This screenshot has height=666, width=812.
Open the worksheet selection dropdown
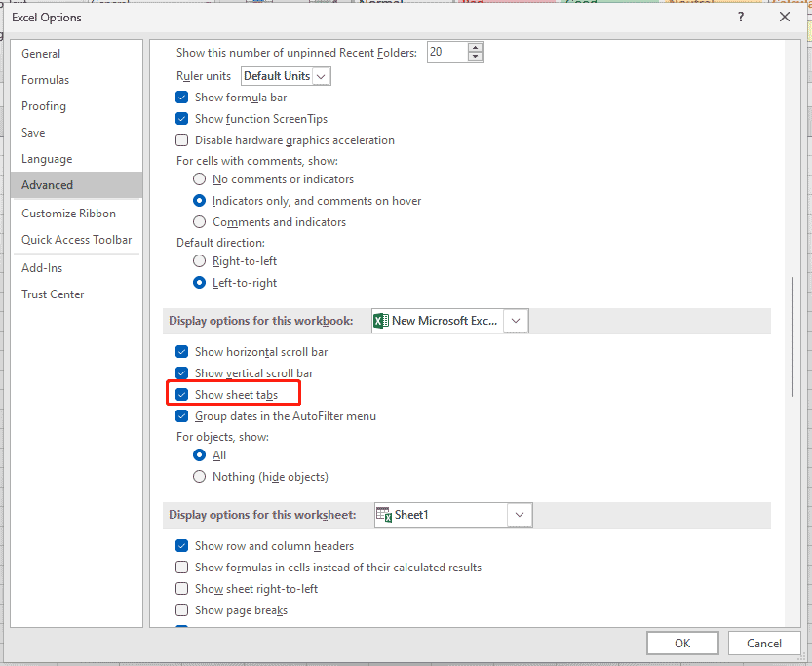click(x=520, y=515)
